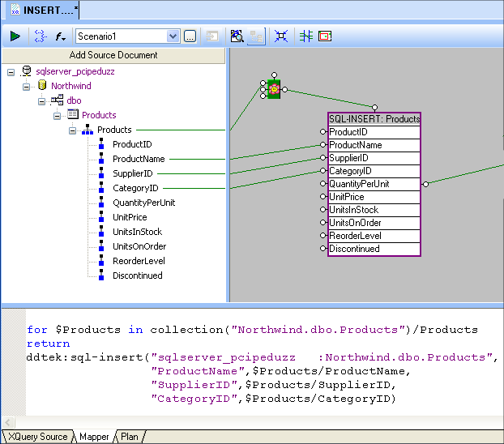Select the sqlserver_pcipeduzz tree item

[x=75, y=71]
